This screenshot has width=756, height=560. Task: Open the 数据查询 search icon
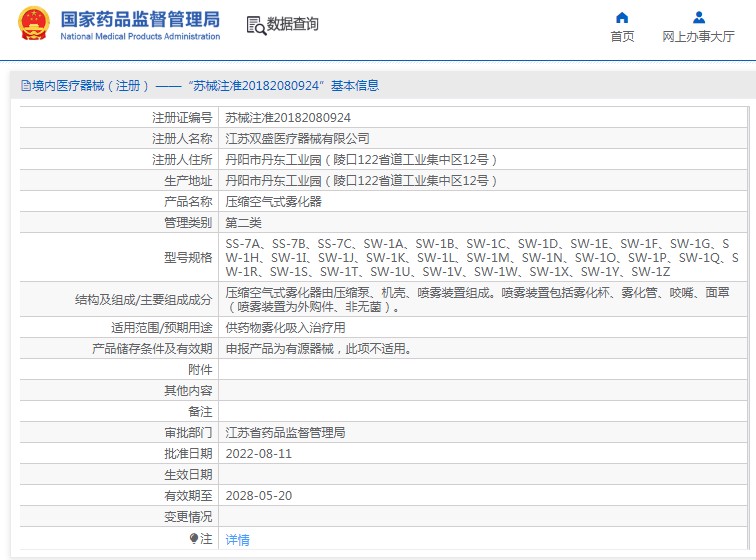[x=256, y=25]
